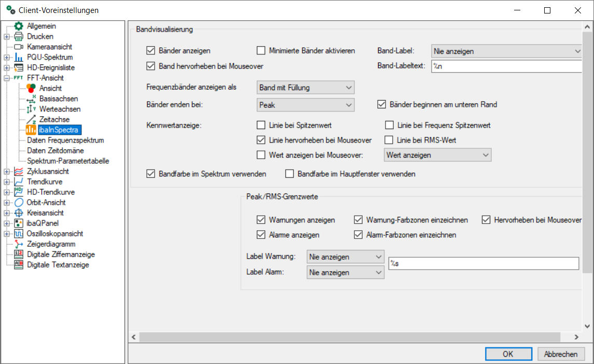This screenshot has width=594, height=364.
Task: Open the Orbit-Ansicht circle icon
Action: click(x=19, y=202)
